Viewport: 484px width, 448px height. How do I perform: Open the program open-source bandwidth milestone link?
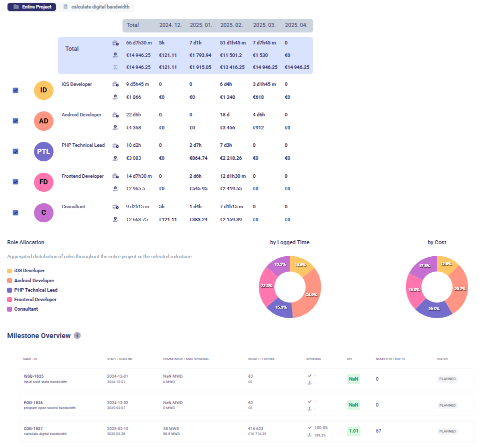tap(49, 408)
